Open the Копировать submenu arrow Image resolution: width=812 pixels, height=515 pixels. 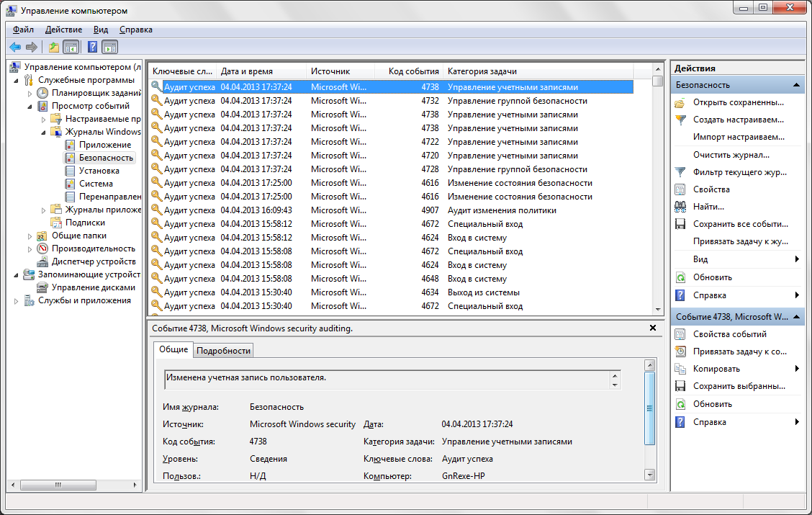click(797, 369)
